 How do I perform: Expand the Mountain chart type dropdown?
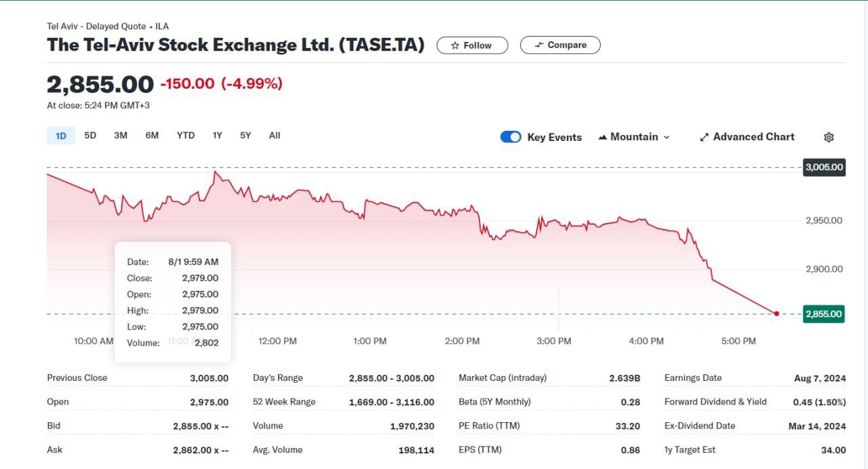point(666,137)
